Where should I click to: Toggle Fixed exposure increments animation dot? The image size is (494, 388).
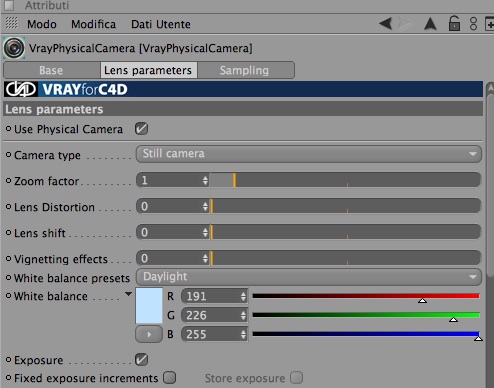pyautogui.click(x=8, y=378)
